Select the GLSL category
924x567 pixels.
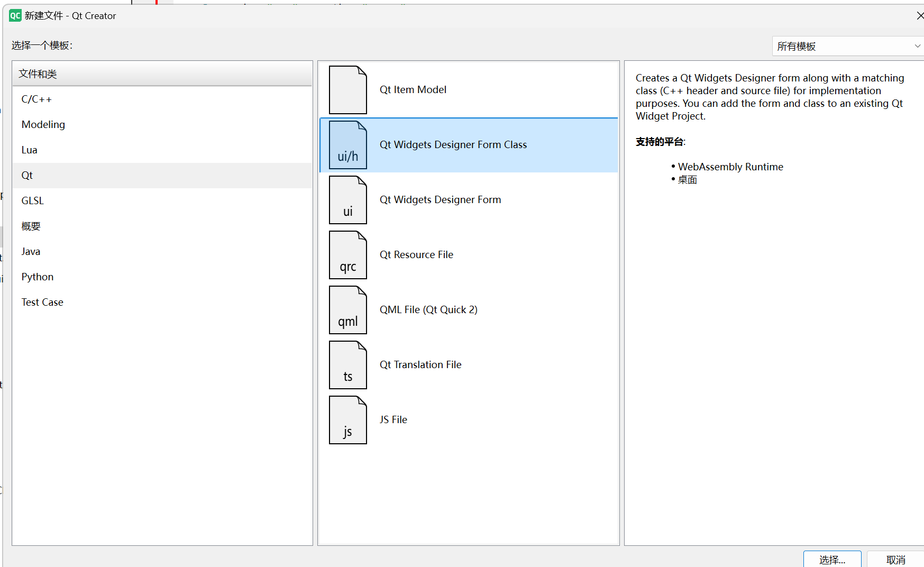(162, 201)
